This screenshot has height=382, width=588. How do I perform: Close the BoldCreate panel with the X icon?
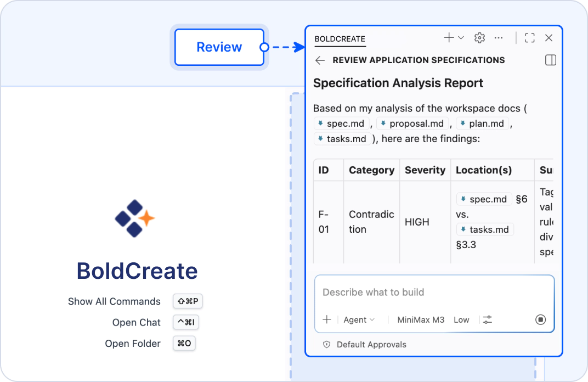(549, 38)
